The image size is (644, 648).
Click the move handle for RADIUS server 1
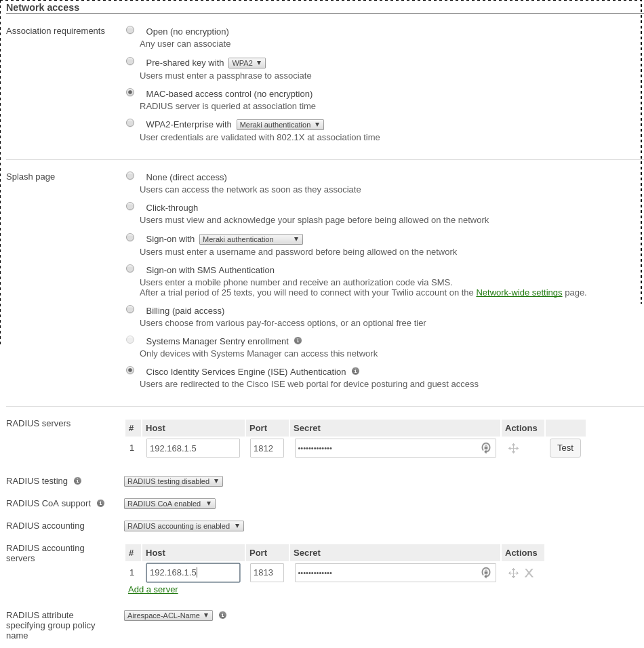513,448
